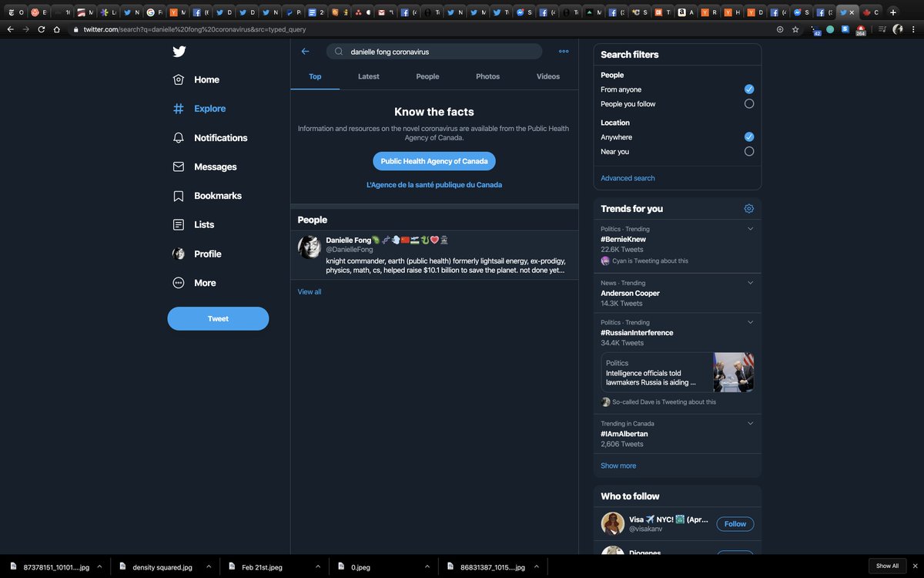Open options for the Feb 21st.jpeg download
The width and height of the screenshot is (924, 578).
pyautogui.click(x=318, y=566)
